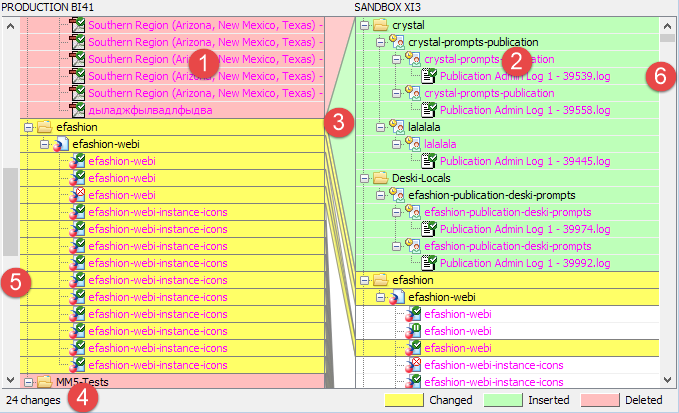Collapse the MM5-Tests folder
Viewport: 679px width, 413px height.
tap(29, 382)
